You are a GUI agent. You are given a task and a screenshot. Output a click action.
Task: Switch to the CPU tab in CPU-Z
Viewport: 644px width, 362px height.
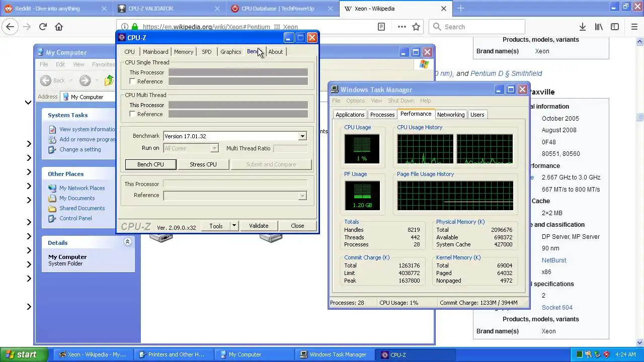click(129, 52)
